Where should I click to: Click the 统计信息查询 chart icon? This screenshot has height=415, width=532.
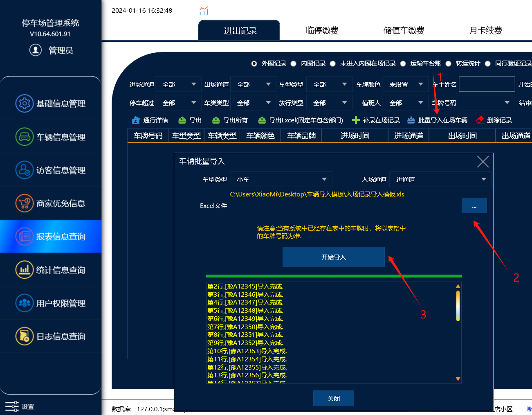coord(24,270)
